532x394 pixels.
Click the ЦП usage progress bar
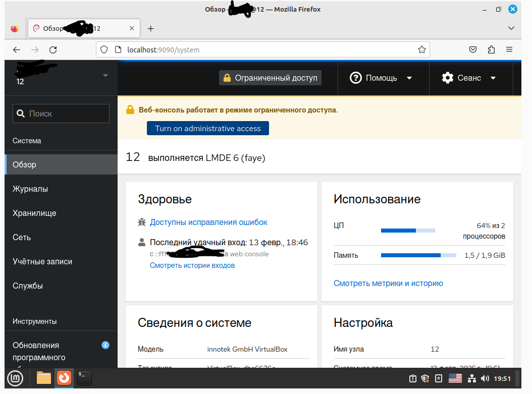point(408,231)
